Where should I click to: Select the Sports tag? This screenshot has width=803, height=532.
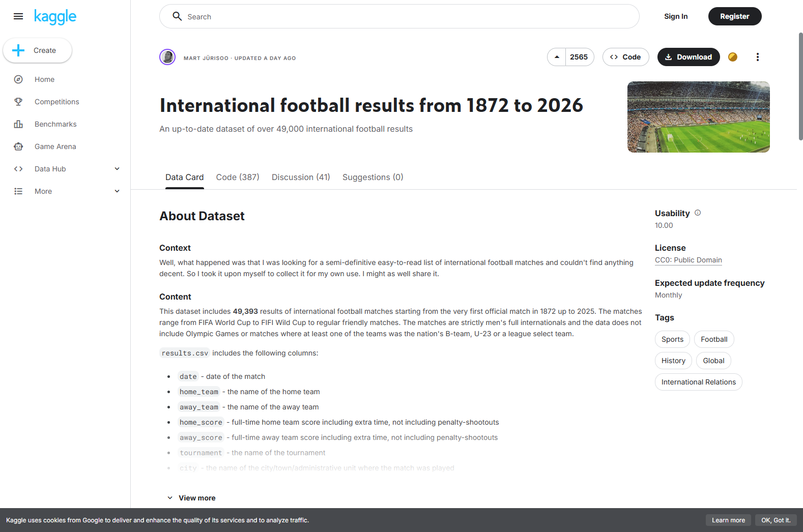tap(673, 339)
